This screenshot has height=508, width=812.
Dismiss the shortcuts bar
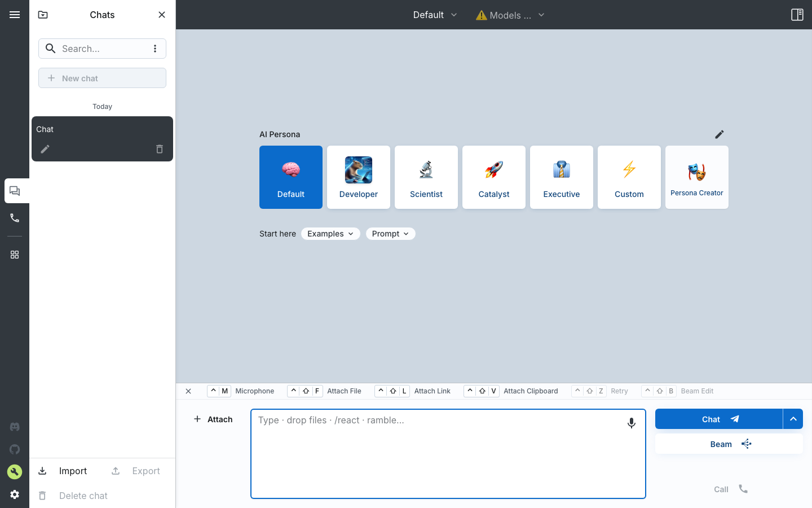point(188,391)
